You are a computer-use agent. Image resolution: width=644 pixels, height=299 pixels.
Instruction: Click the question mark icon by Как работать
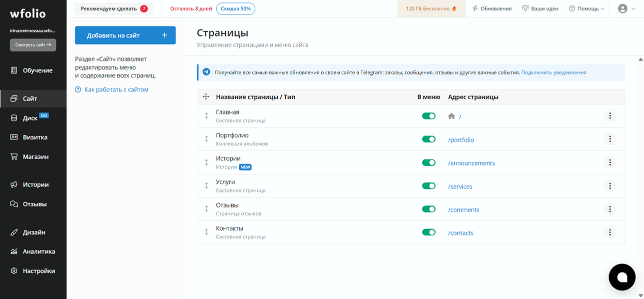coord(78,89)
